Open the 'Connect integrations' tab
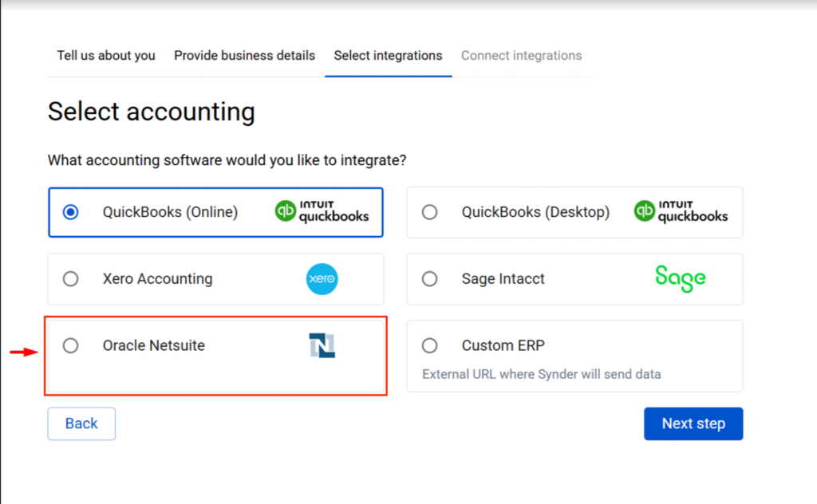817x504 pixels. tap(521, 56)
